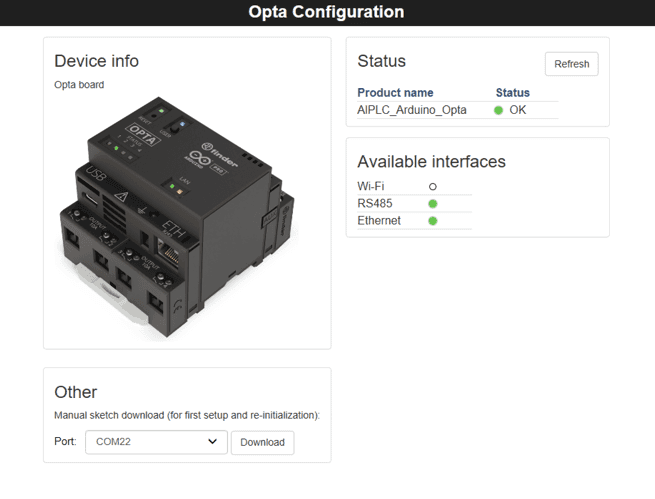Viewport: 655px width, 499px height.
Task: Click the Opta board caption text
Action: (x=79, y=85)
